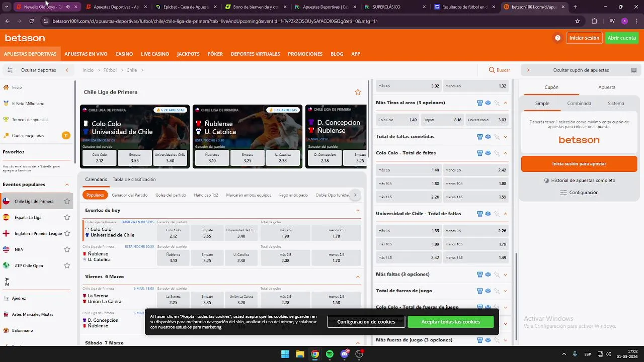
Task: Click the Fútbol breadcrumb link
Action: (x=110, y=70)
